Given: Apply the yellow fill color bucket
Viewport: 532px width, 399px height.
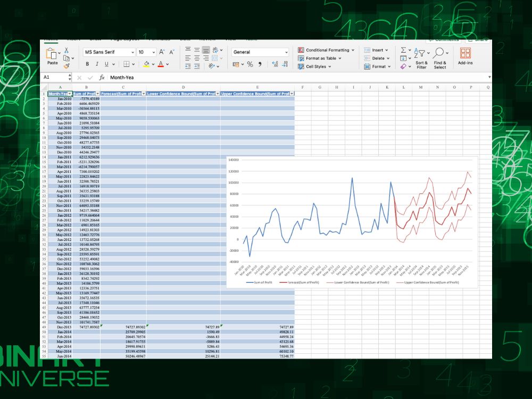Looking at the screenshot, I should [x=147, y=64].
